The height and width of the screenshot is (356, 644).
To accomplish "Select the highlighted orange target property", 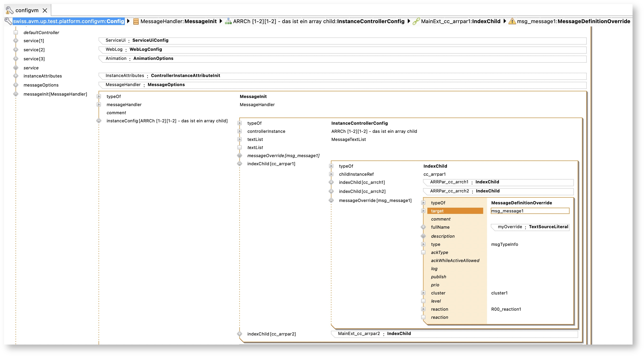I will 455,211.
